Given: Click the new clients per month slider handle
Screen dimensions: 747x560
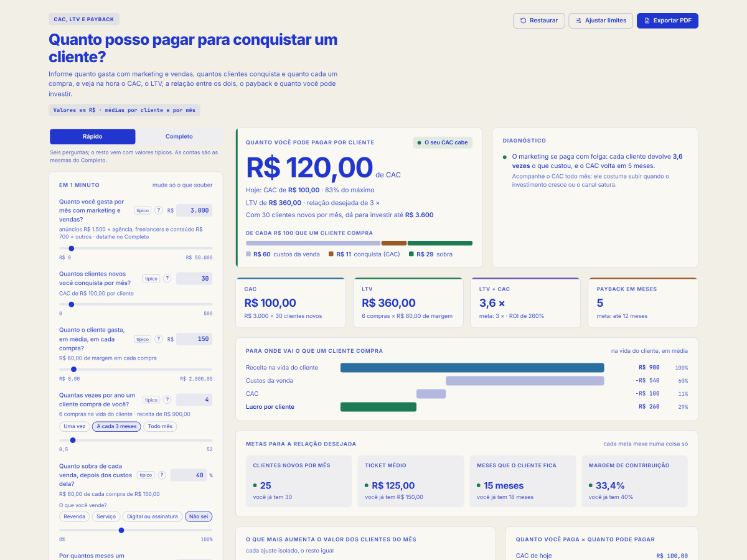Looking at the screenshot, I should (71, 304).
